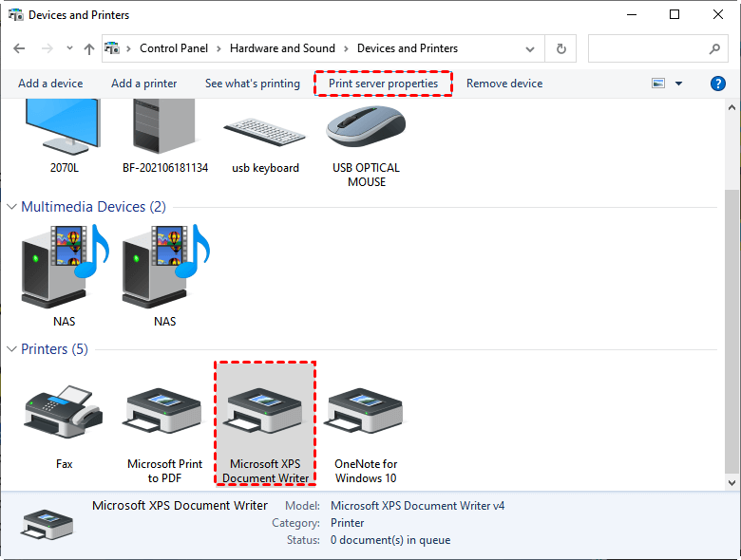Maximize the Devices and Printers window

[674, 14]
